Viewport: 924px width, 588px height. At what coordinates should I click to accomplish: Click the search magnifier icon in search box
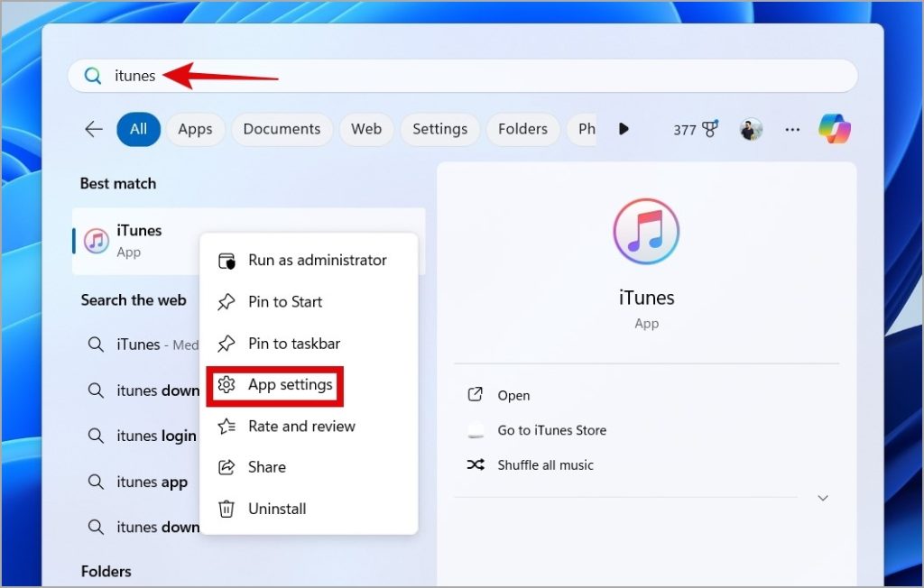click(93, 76)
